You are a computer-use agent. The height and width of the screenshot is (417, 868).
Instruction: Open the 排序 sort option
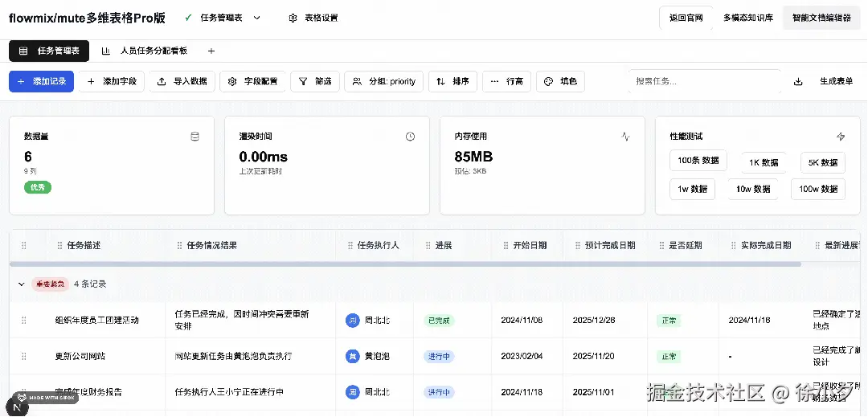pyautogui.click(x=452, y=81)
